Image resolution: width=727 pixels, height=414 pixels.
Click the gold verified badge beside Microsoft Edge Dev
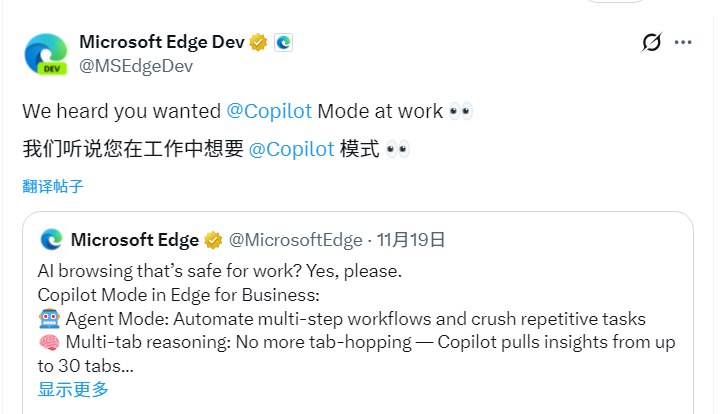(258, 43)
